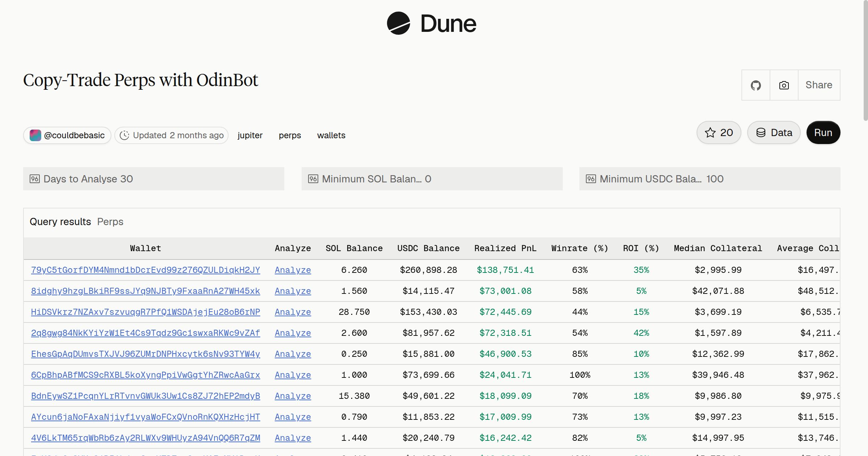Sort by Median Collateral column header
This screenshot has height=456, width=868.
tap(718, 248)
